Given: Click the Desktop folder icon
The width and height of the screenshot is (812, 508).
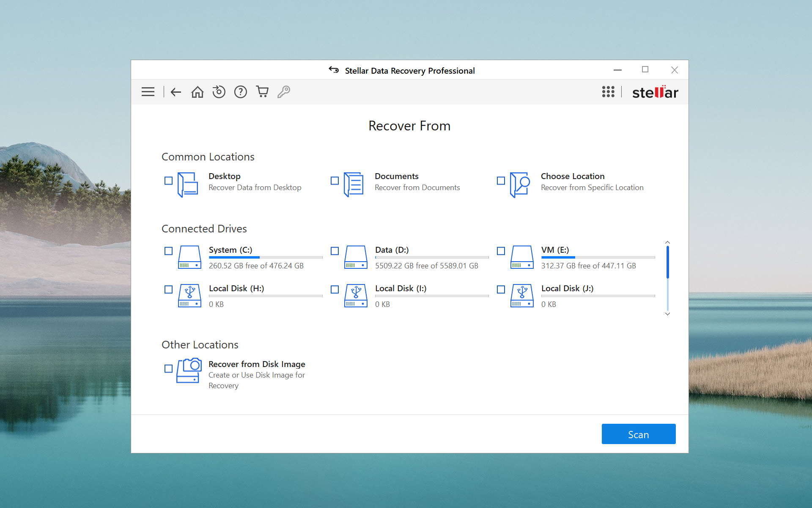Looking at the screenshot, I should pos(188,185).
